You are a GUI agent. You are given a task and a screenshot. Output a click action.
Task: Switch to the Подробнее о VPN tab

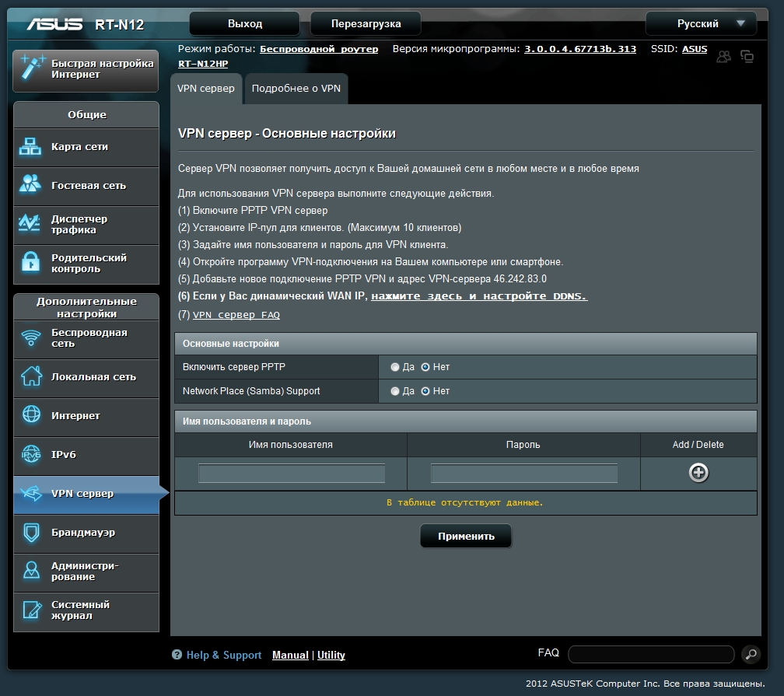(x=296, y=89)
